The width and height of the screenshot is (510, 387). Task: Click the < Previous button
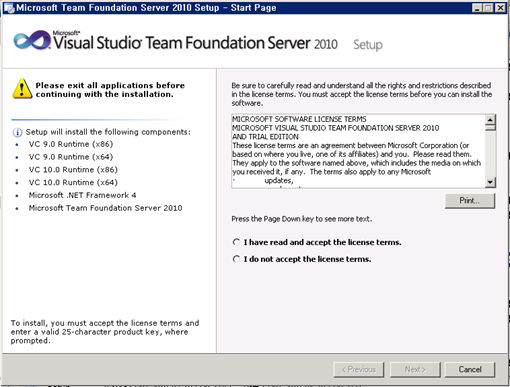[x=359, y=369]
